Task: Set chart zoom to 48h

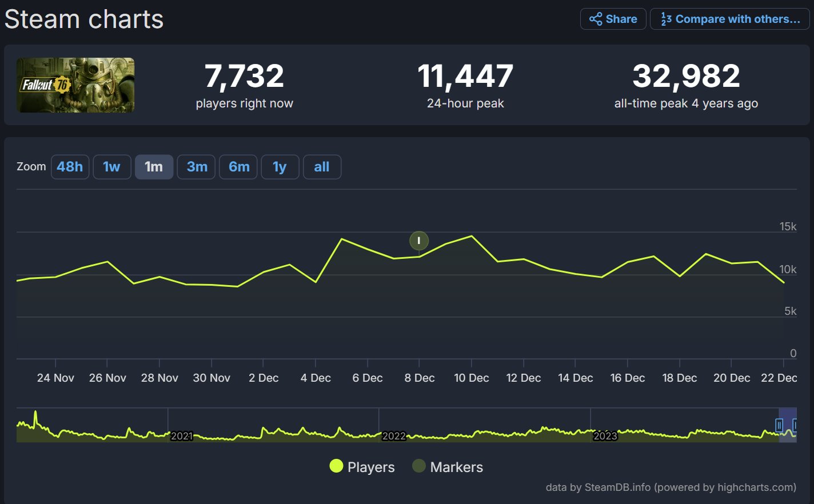Action: pos(70,167)
